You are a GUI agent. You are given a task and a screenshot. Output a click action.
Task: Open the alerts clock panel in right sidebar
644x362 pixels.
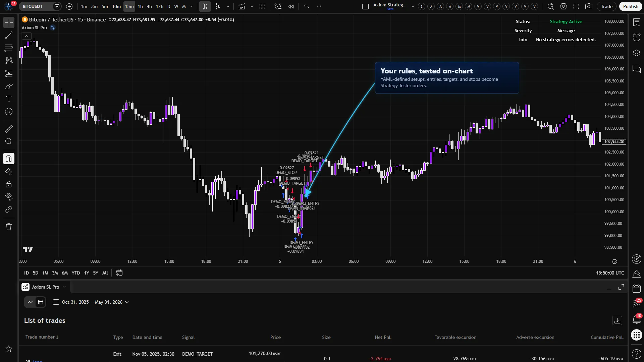[636, 37]
